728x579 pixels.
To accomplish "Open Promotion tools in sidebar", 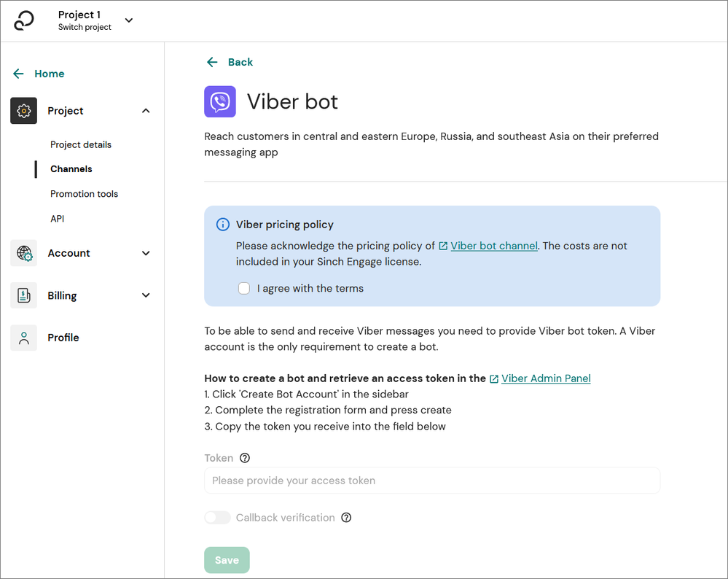I will tap(84, 194).
